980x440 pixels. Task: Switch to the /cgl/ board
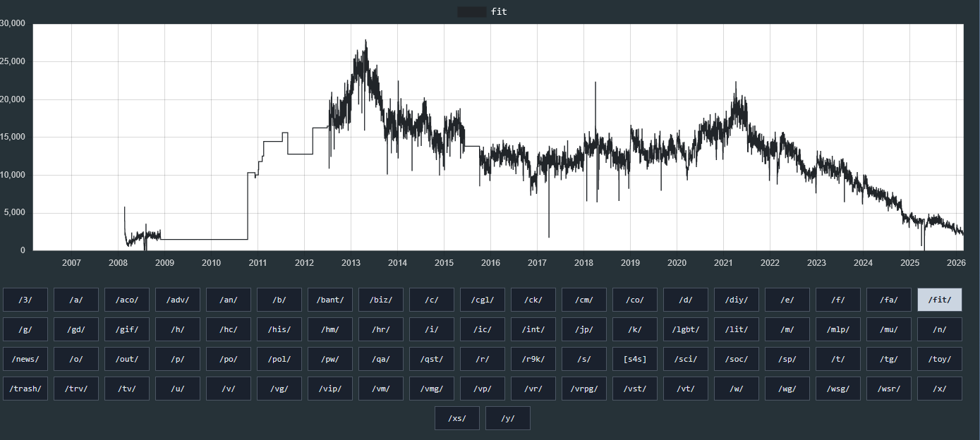click(x=483, y=300)
